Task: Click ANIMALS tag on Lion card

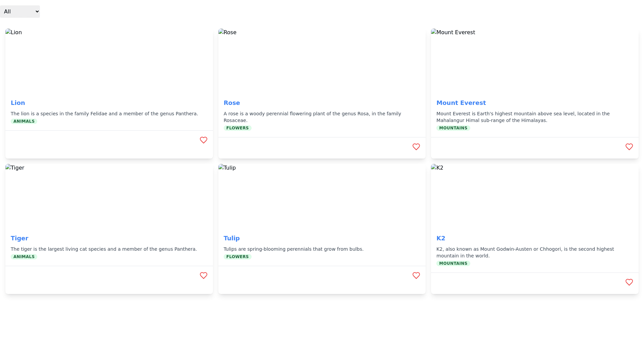Action: [x=24, y=121]
